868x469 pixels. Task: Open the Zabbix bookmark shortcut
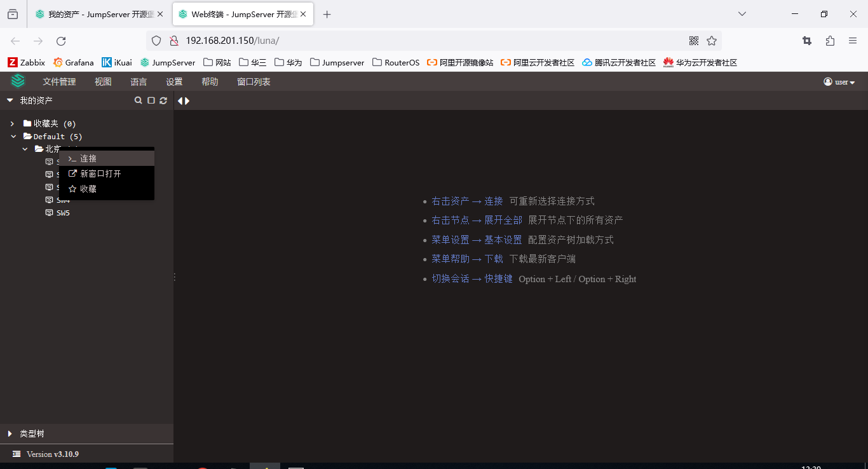tap(26, 62)
